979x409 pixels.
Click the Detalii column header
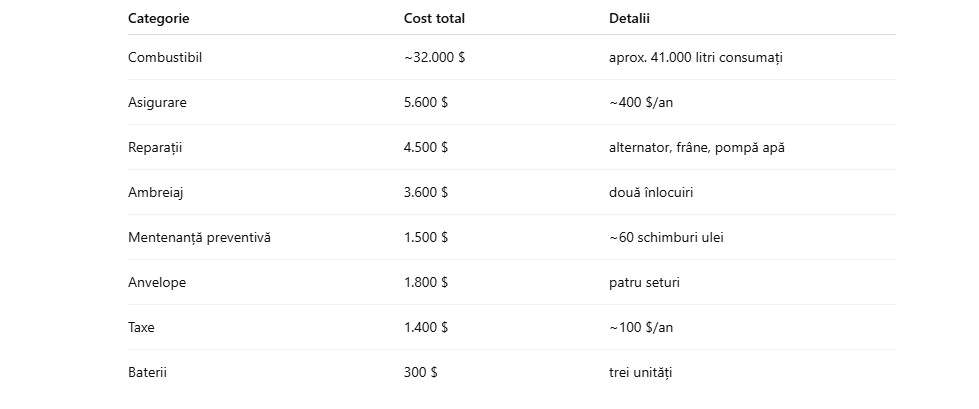[629, 19]
